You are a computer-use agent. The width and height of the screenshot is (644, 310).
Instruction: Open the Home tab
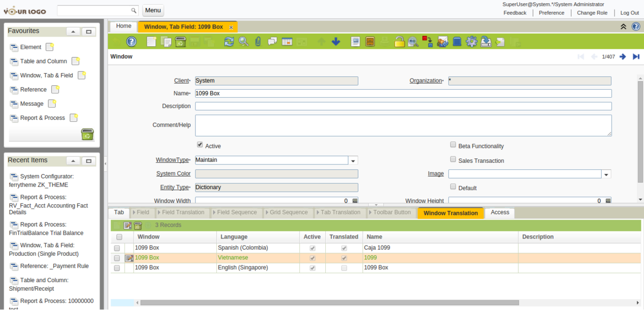123,26
